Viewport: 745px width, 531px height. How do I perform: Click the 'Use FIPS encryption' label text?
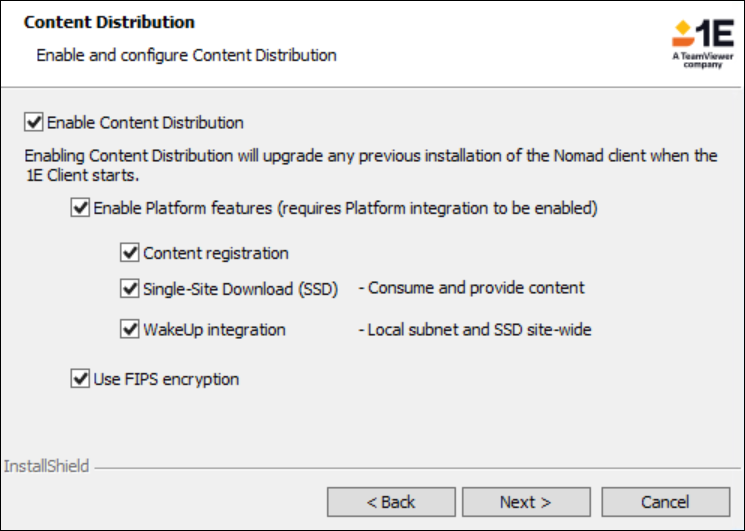point(166,379)
